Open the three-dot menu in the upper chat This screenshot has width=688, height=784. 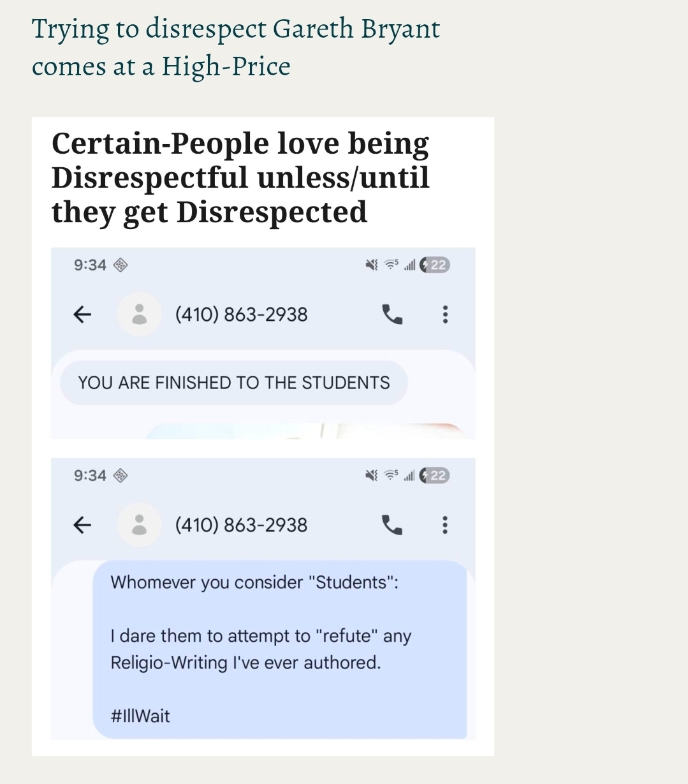[x=445, y=314]
